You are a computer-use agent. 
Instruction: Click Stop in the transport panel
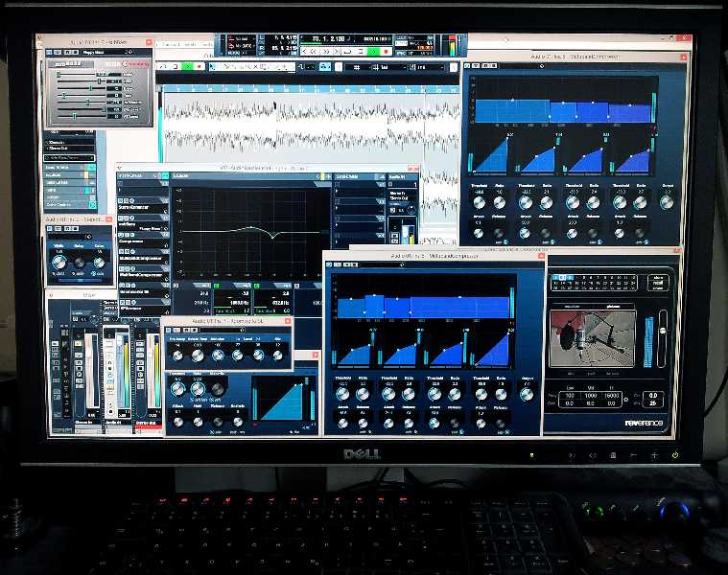click(360, 52)
